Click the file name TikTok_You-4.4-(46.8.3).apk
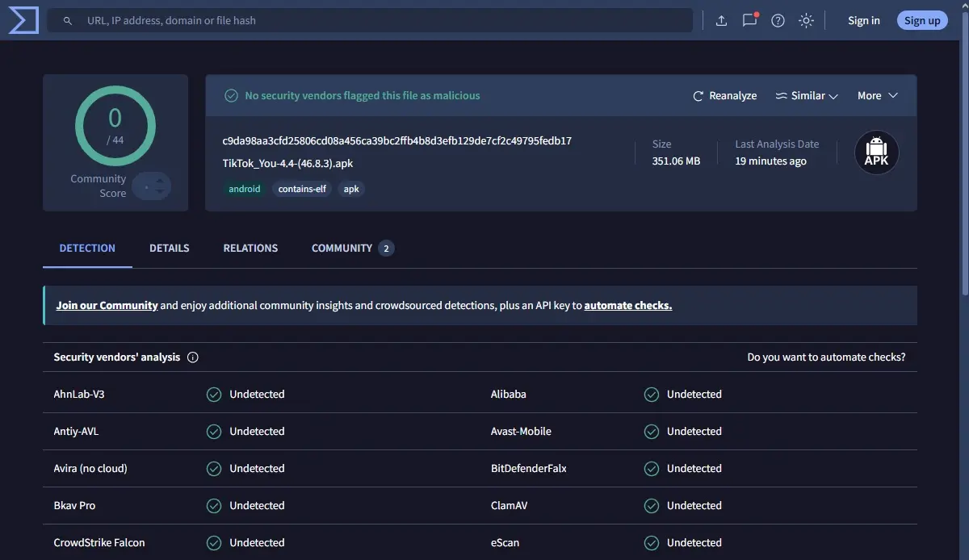Image resolution: width=969 pixels, height=560 pixels. [287, 163]
